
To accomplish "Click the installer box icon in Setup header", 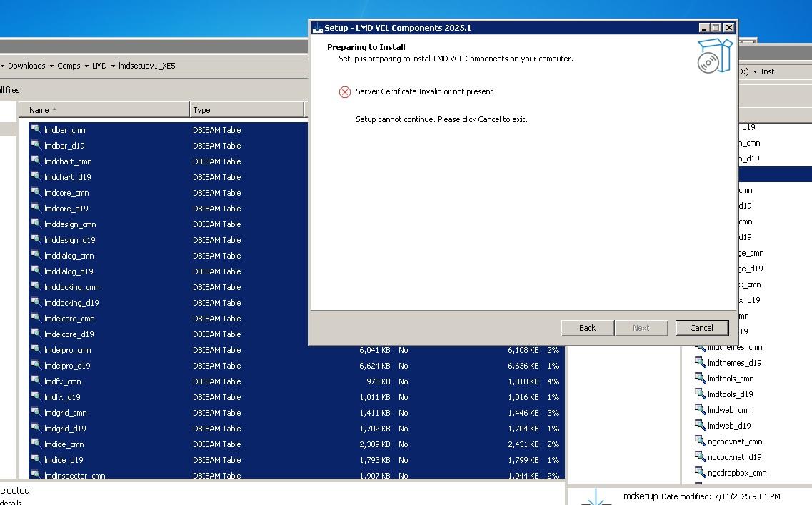I will coord(715,55).
